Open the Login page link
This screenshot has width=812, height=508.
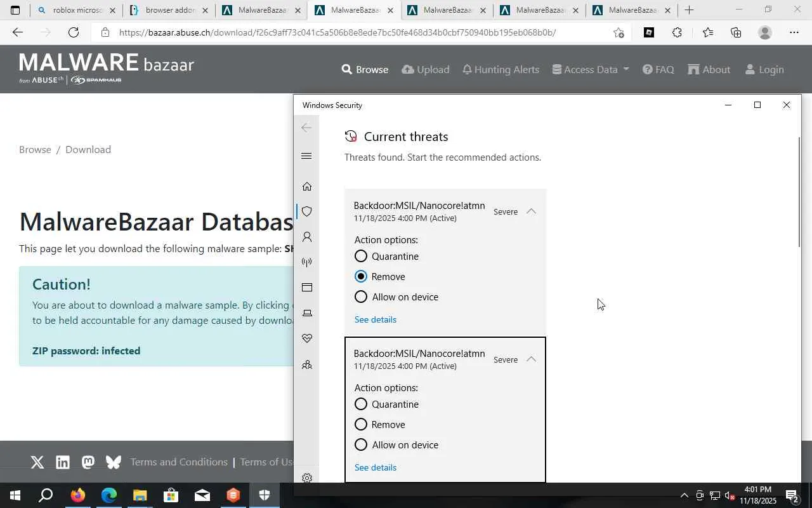(764, 69)
